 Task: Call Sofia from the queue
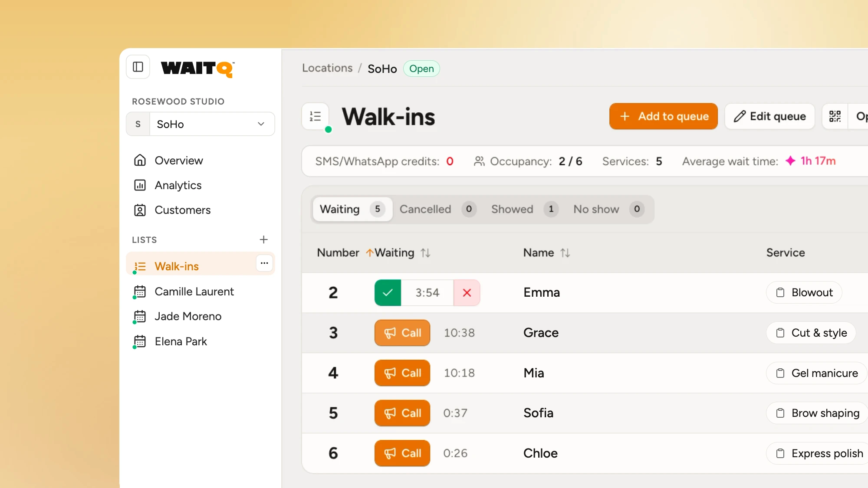coord(402,413)
